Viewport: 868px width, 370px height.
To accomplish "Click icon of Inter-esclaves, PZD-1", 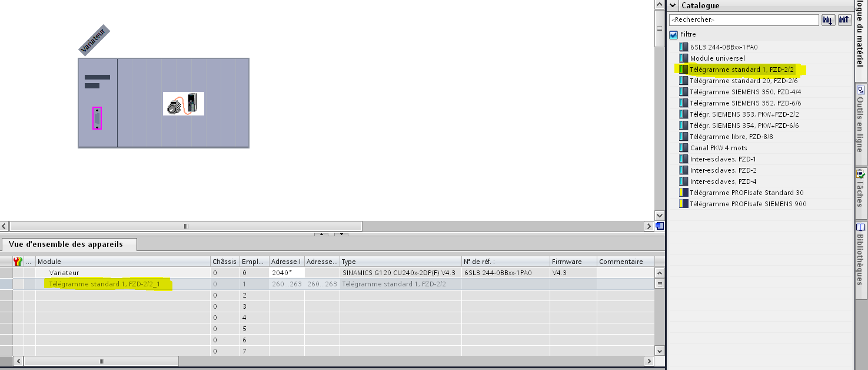I will (683, 159).
